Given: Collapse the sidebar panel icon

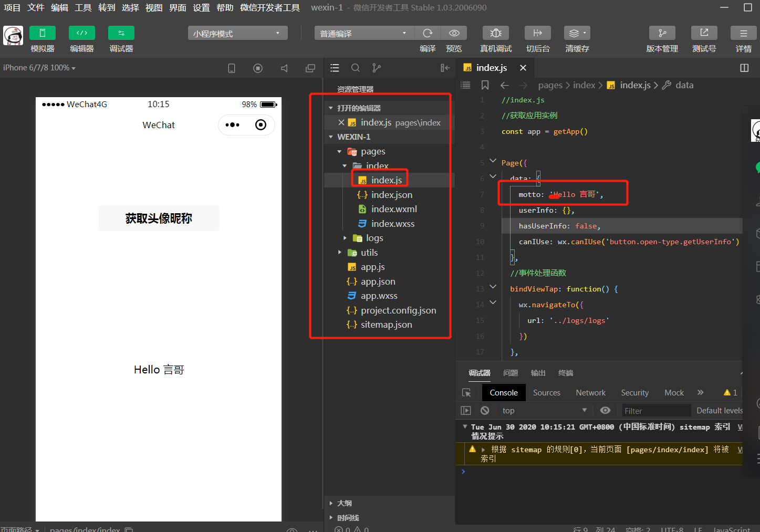Looking at the screenshot, I should (x=445, y=68).
